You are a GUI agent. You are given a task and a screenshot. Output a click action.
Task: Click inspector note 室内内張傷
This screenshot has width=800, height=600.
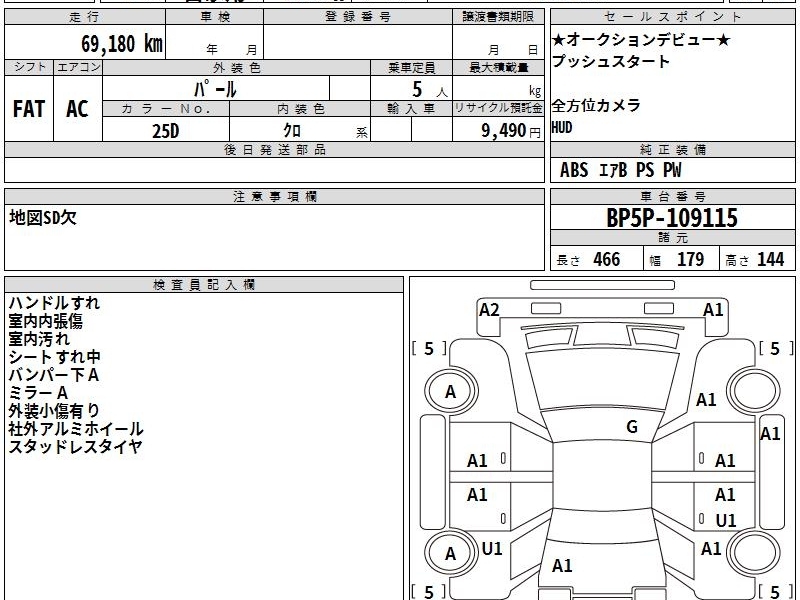pos(45,321)
